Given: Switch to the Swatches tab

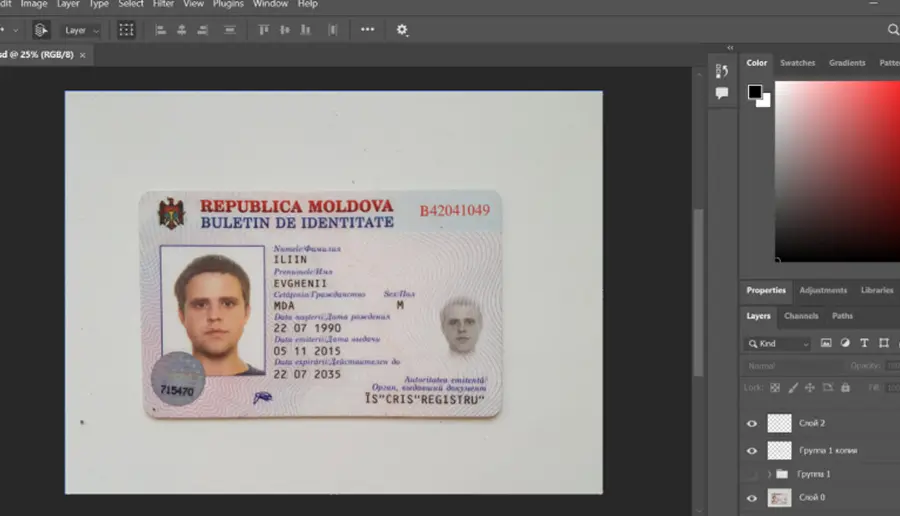Looking at the screenshot, I should pyautogui.click(x=797, y=63).
